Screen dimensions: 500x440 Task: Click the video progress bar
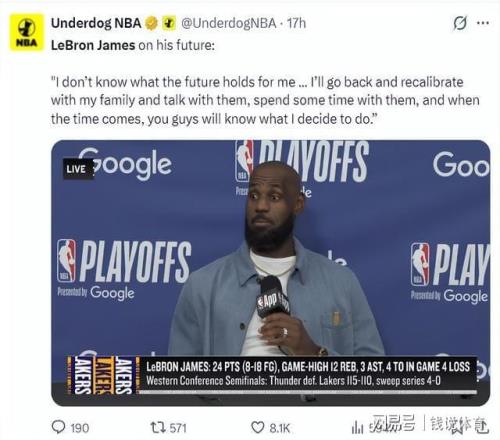(308, 392)
